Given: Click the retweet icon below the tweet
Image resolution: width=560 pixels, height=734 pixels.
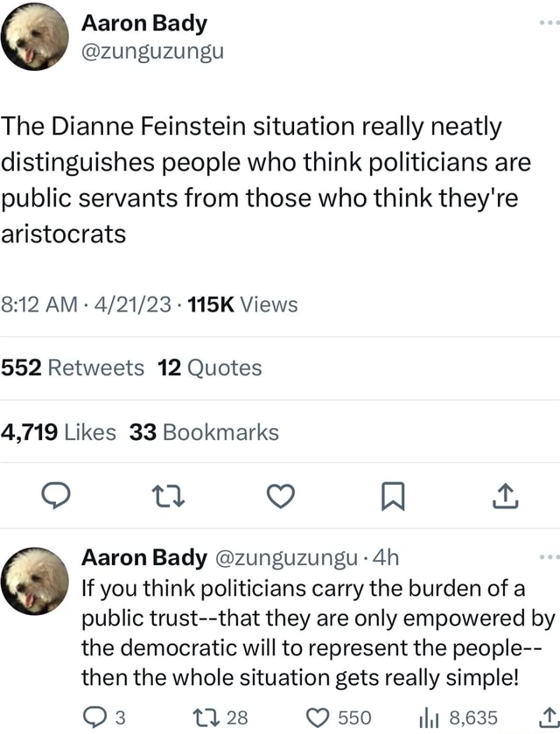Looking at the screenshot, I should [168, 495].
